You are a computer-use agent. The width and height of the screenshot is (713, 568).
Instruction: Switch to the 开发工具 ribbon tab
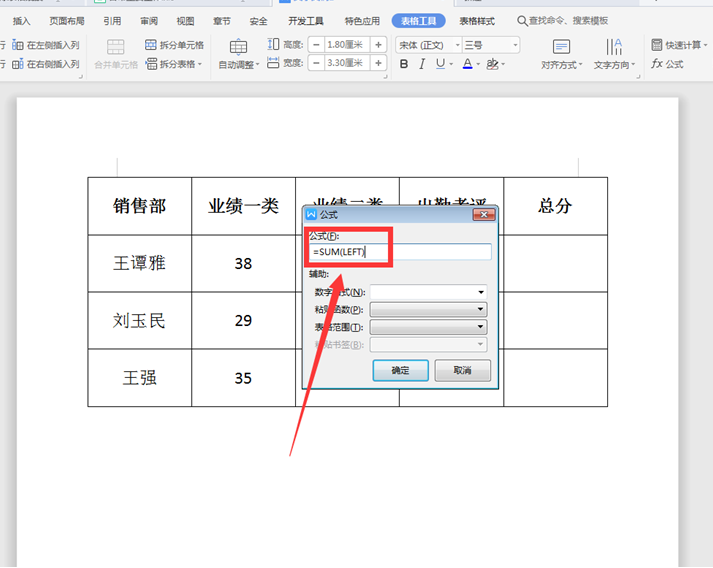[306, 21]
